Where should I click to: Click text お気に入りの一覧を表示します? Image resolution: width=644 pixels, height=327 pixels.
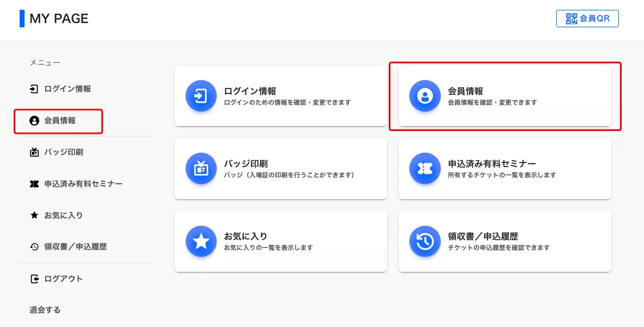268,248
